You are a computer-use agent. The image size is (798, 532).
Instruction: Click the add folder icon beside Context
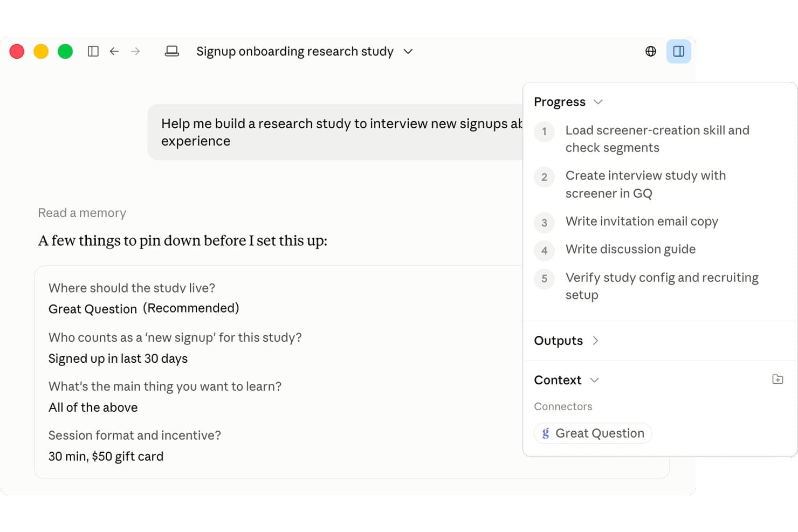click(x=778, y=379)
